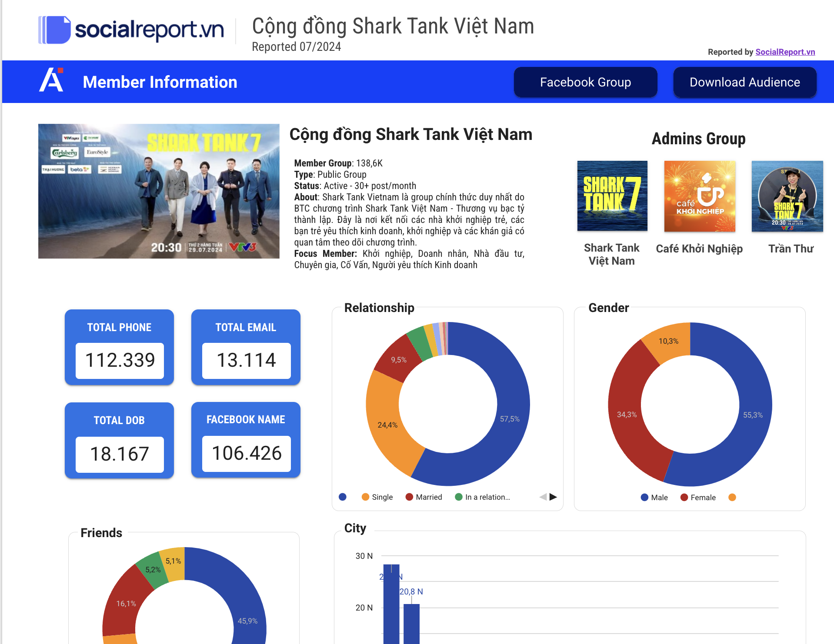The height and width of the screenshot is (644, 834).
Task: Click the Member Group: 138,6K line
Action: pos(338,163)
